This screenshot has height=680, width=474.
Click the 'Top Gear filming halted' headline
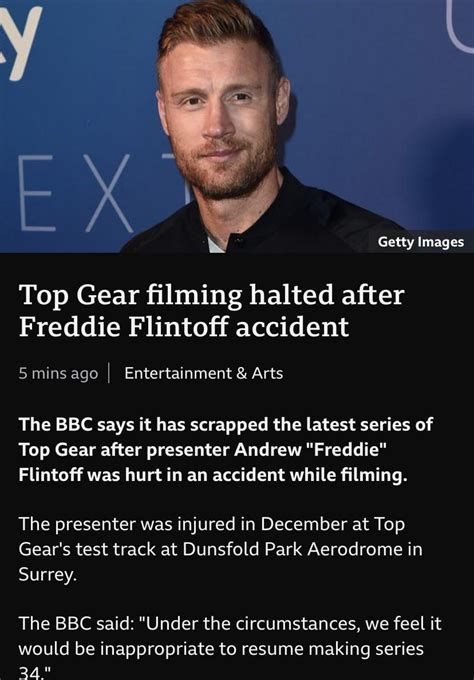click(x=212, y=311)
